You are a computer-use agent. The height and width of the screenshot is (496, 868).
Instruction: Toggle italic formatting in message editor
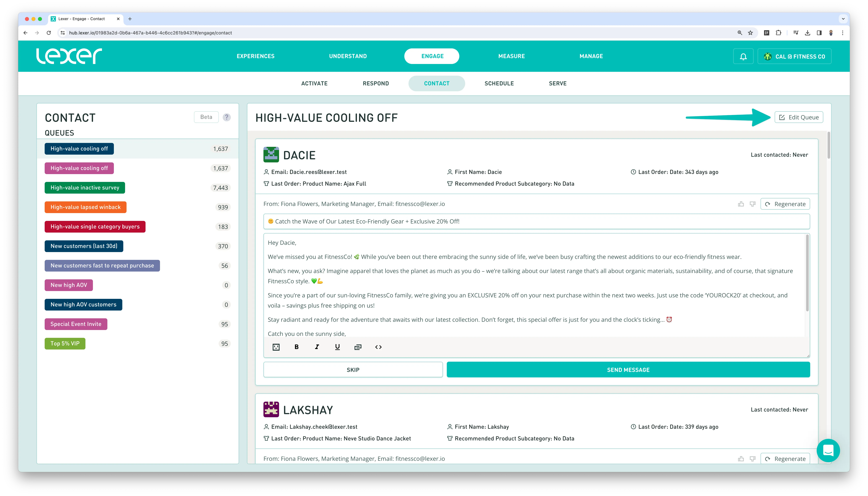click(x=317, y=347)
